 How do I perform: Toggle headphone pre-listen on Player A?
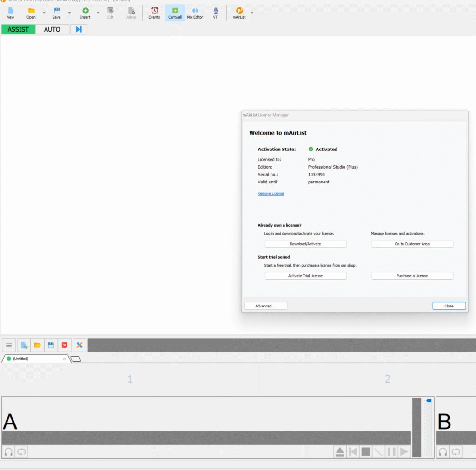tap(8, 451)
